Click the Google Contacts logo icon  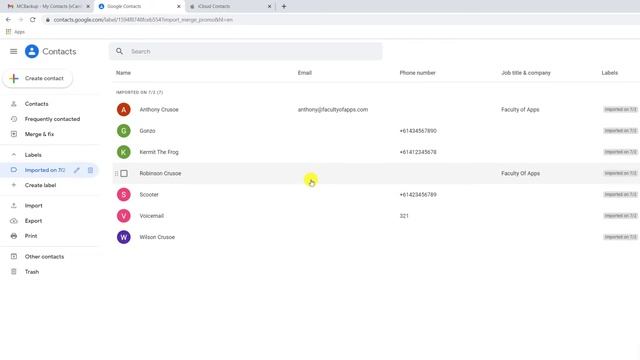coord(32,51)
